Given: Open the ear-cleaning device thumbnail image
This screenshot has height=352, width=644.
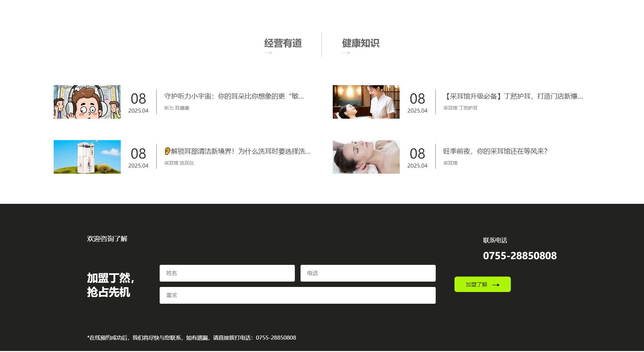Looking at the screenshot, I should (87, 157).
